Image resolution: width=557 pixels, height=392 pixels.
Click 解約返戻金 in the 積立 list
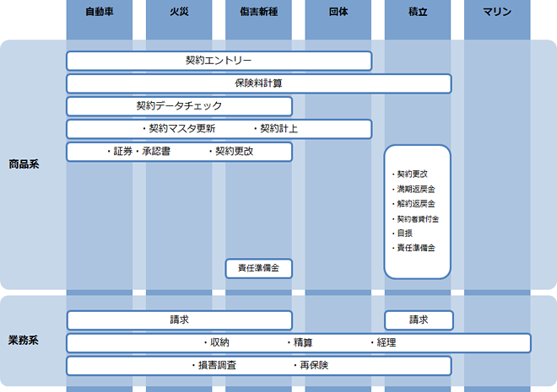(415, 204)
